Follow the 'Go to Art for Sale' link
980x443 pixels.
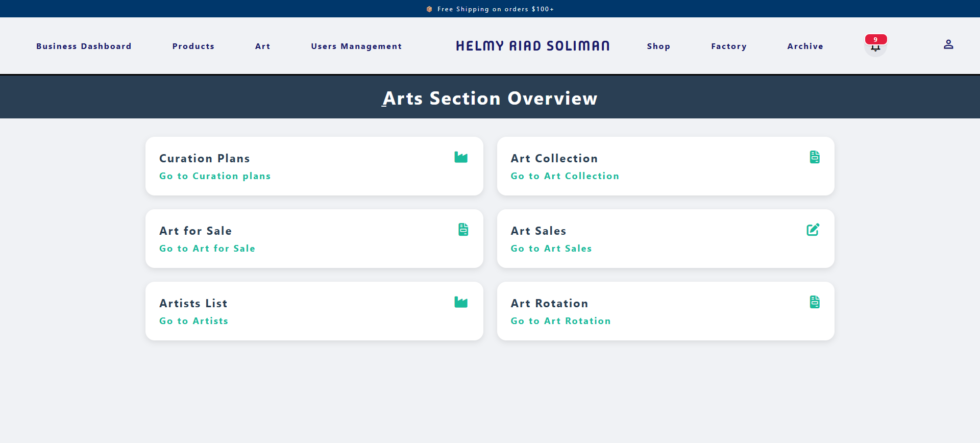207,249
